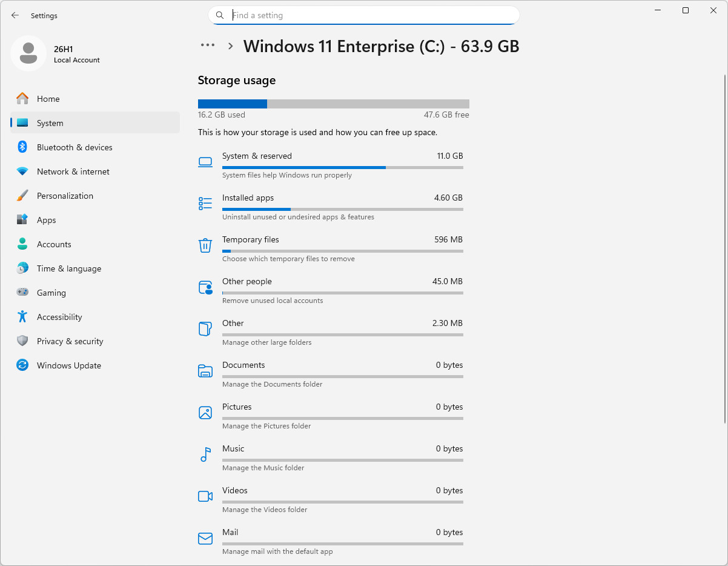Click the 26H1 account avatar picture
728x566 pixels.
(28, 53)
